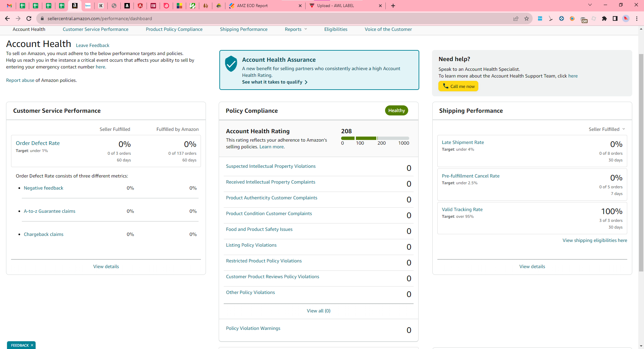View site information via the padlock icon
The image size is (644, 349).
point(42,18)
